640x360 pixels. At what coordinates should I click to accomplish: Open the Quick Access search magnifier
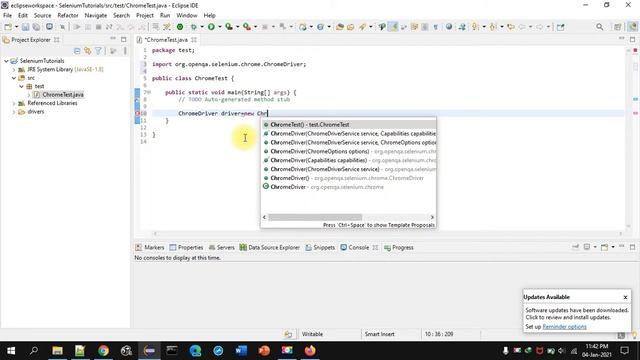click(600, 27)
